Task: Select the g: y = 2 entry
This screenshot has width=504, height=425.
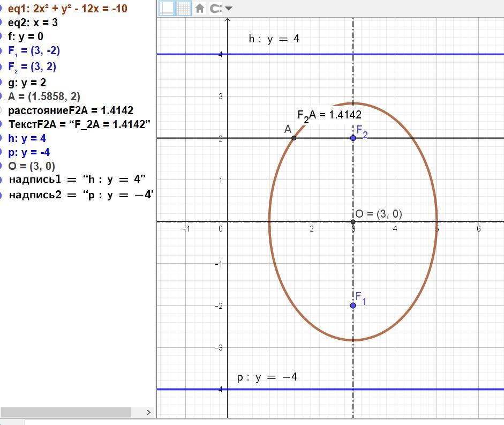Action: coord(27,83)
